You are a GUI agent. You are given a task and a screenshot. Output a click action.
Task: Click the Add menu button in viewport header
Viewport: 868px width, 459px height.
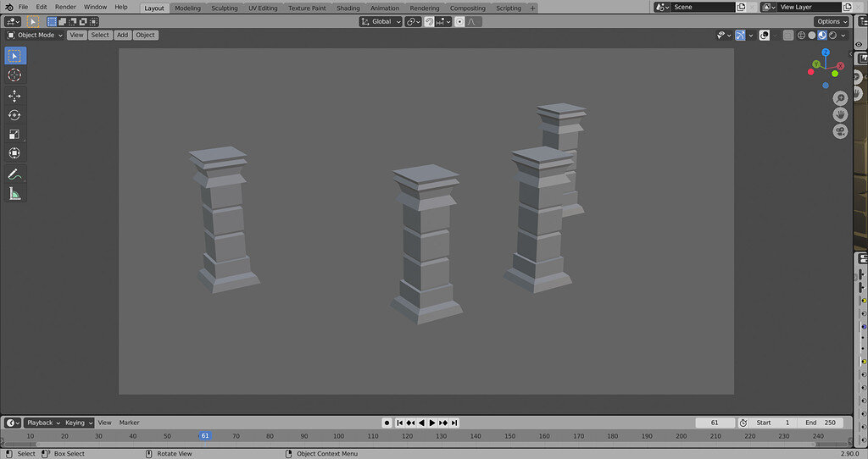pyautogui.click(x=123, y=36)
